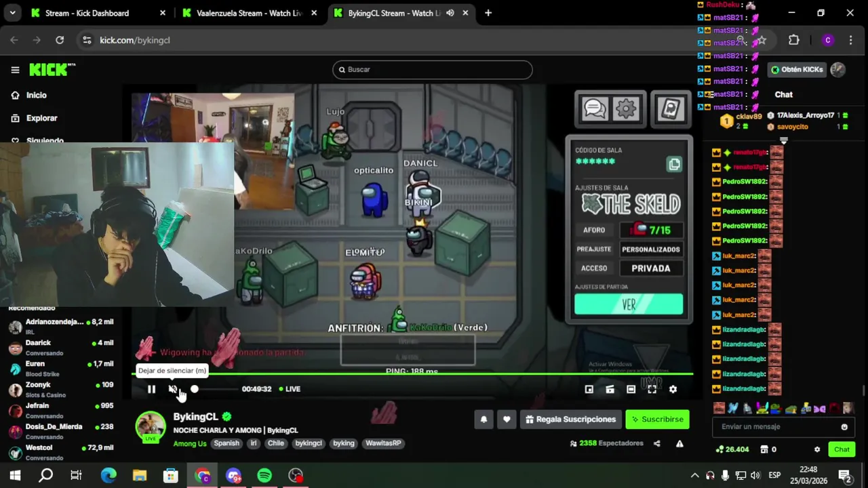Viewport: 868px width, 488px height.
Task: Open the Kick hamburger menu
Action: (x=15, y=70)
